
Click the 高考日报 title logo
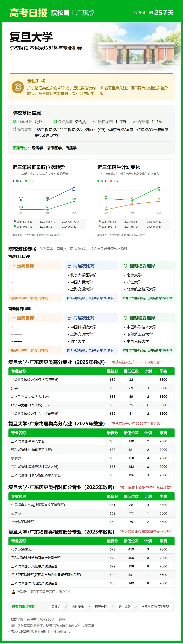[x=28, y=13]
